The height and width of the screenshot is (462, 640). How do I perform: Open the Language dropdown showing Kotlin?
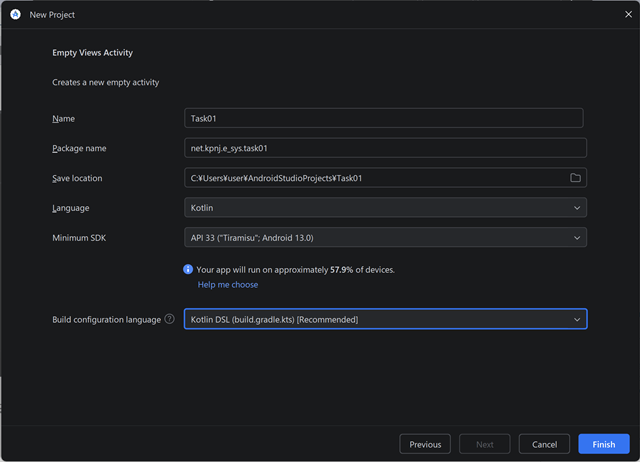[385, 208]
